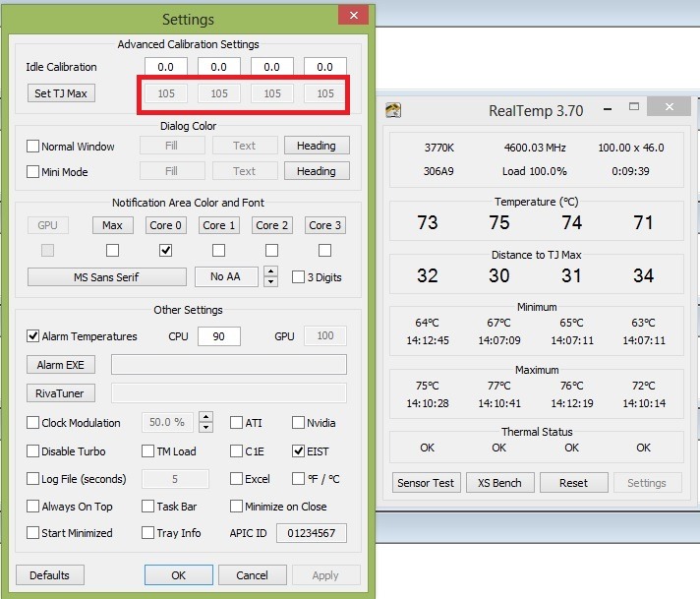The height and width of the screenshot is (599, 700).
Task: Click Cancel in Settings dialog
Action: (x=253, y=574)
